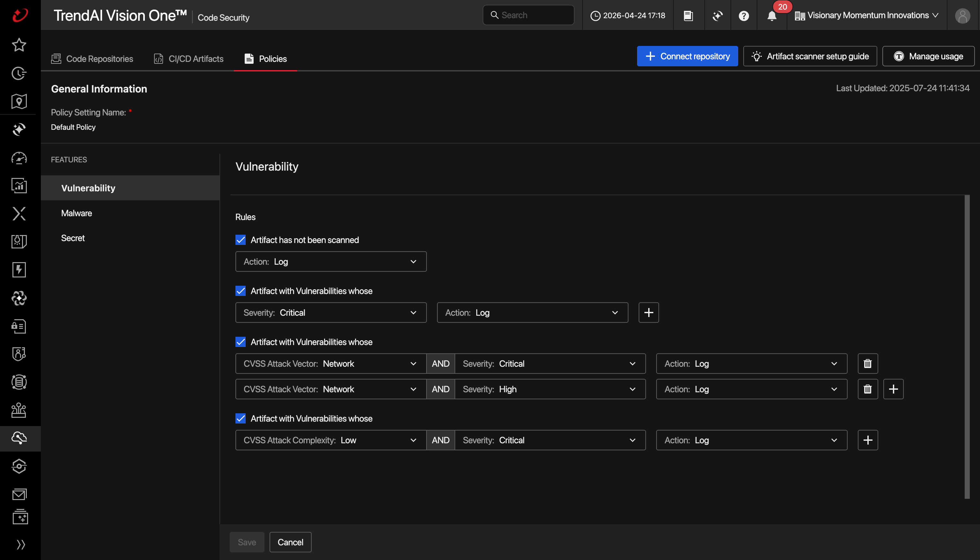Open second CVSS Attack Vector: Network dropdown
980x560 pixels.
click(331, 389)
